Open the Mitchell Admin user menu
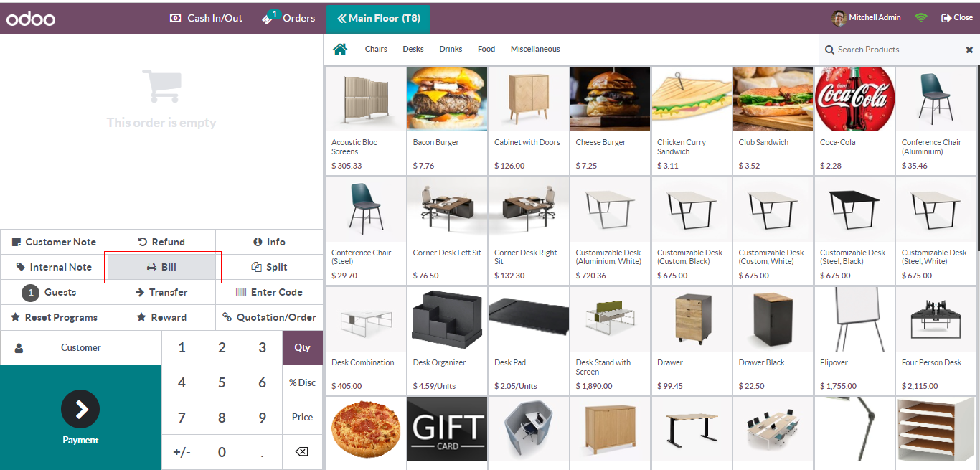Screen dimensions: 980x470 pos(866,17)
